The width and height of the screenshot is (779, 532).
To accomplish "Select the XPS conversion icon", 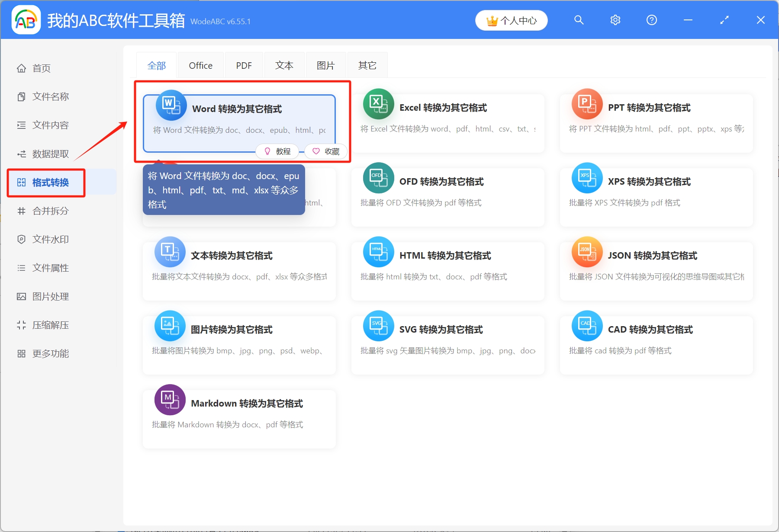I will coord(587,178).
